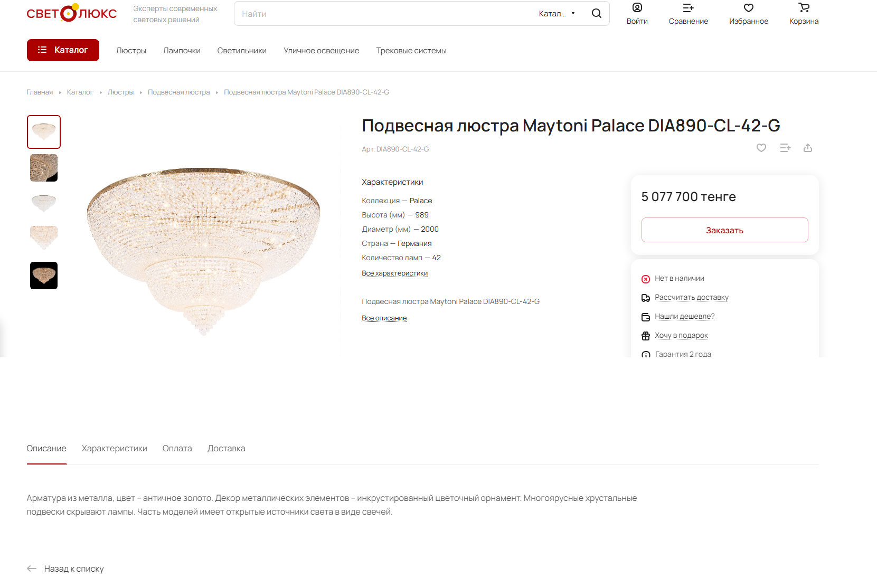Click the back arrow before Назад к списку

[x=32, y=568]
